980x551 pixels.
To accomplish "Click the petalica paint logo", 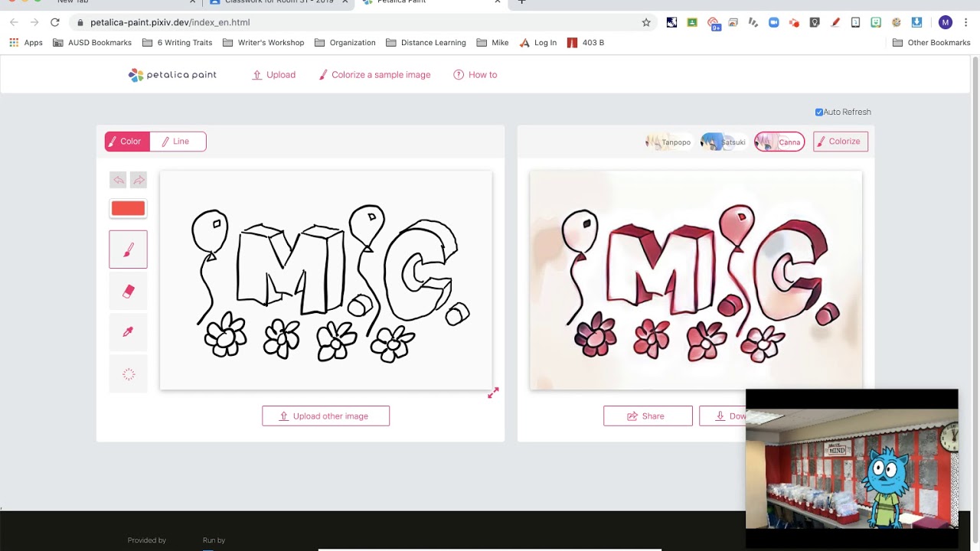I will coord(172,75).
